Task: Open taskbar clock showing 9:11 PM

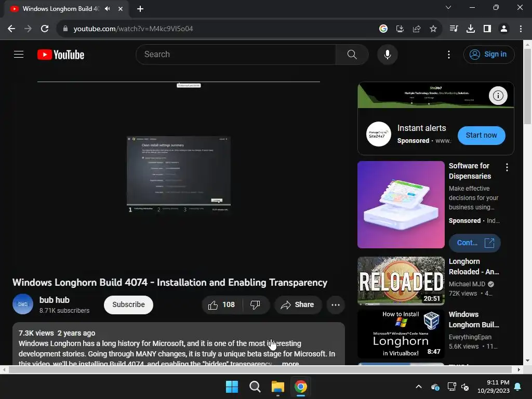Action: 493,387
